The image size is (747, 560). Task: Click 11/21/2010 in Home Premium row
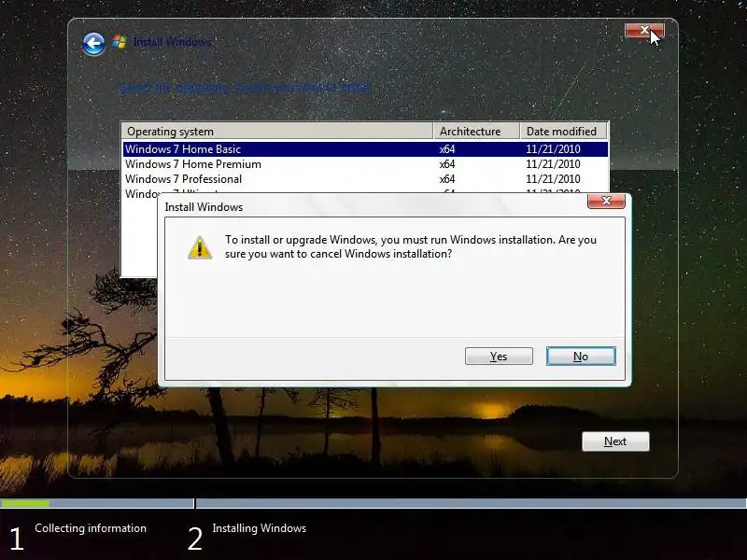pos(553,164)
